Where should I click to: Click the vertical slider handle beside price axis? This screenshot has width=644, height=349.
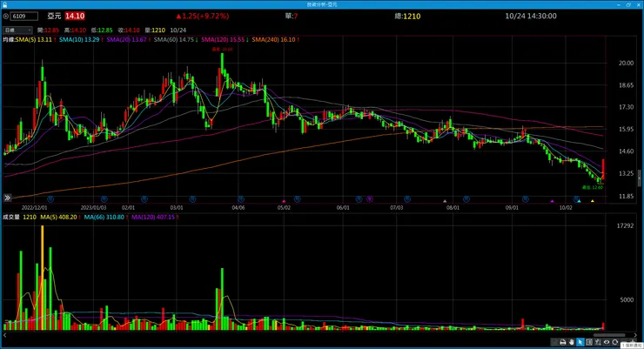(639, 178)
